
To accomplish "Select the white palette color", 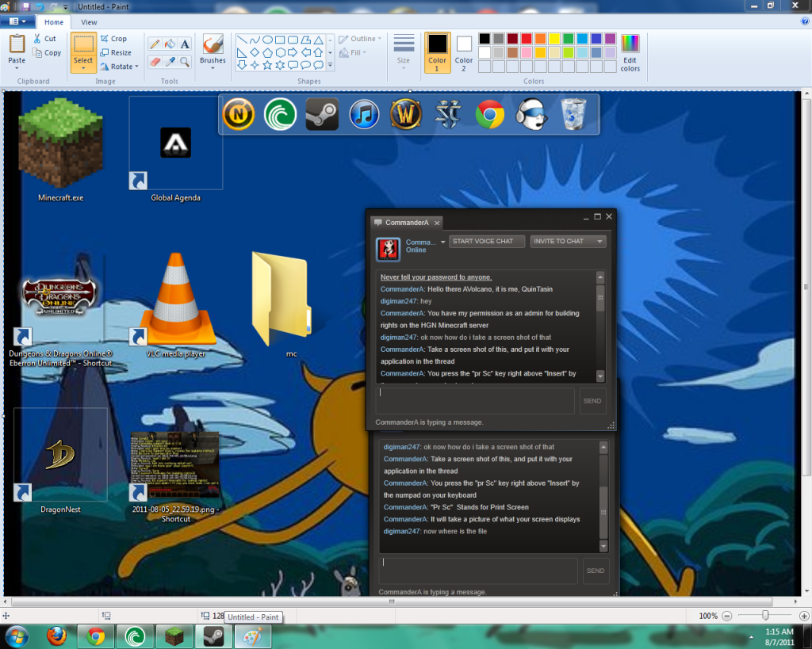I will (485, 53).
